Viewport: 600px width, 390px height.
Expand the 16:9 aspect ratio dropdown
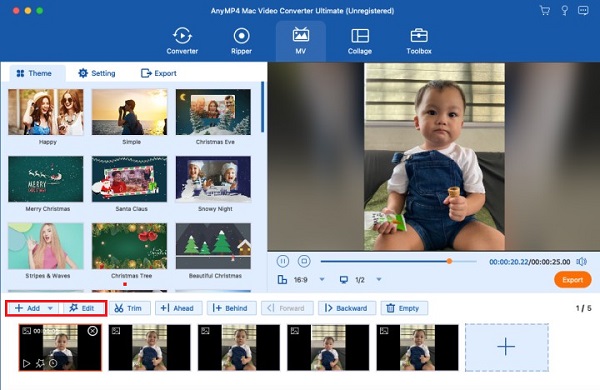[322, 279]
